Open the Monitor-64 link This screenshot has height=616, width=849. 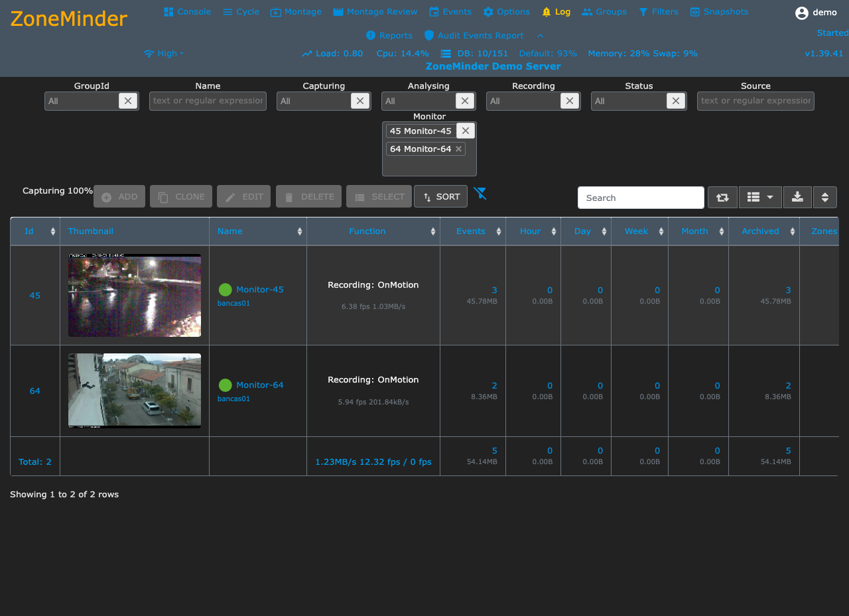click(x=260, y=385)
